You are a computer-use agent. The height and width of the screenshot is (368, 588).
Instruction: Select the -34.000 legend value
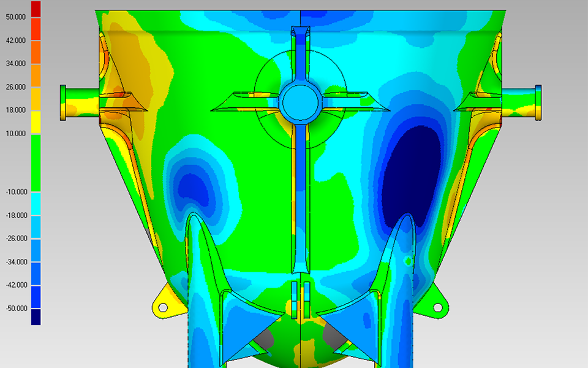[17, 262]
